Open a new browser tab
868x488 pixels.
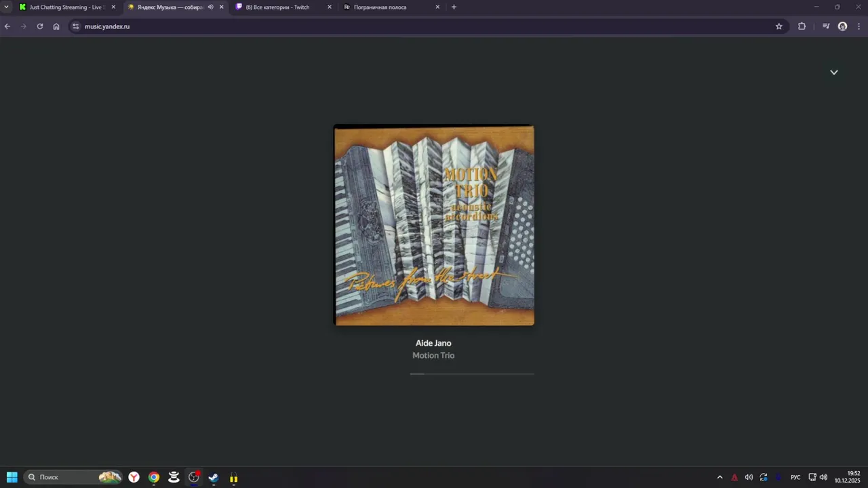point(454,7)
